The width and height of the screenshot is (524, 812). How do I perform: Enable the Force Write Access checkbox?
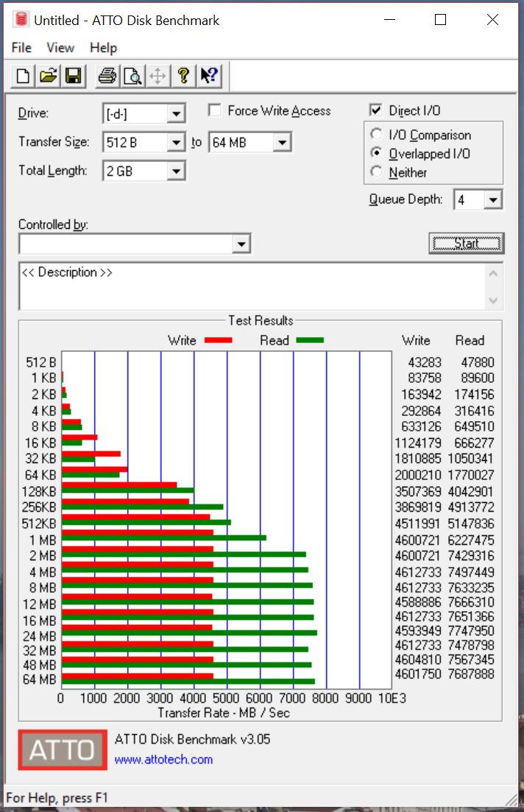(x=215, y=110)
